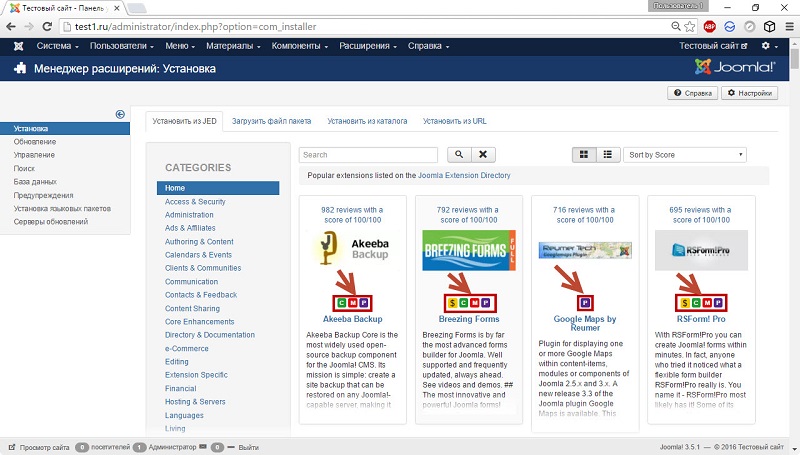Select the Установить из JED tab
This screenshot has width=800, height=455.
pyautogui.click(x=184, y=121)
